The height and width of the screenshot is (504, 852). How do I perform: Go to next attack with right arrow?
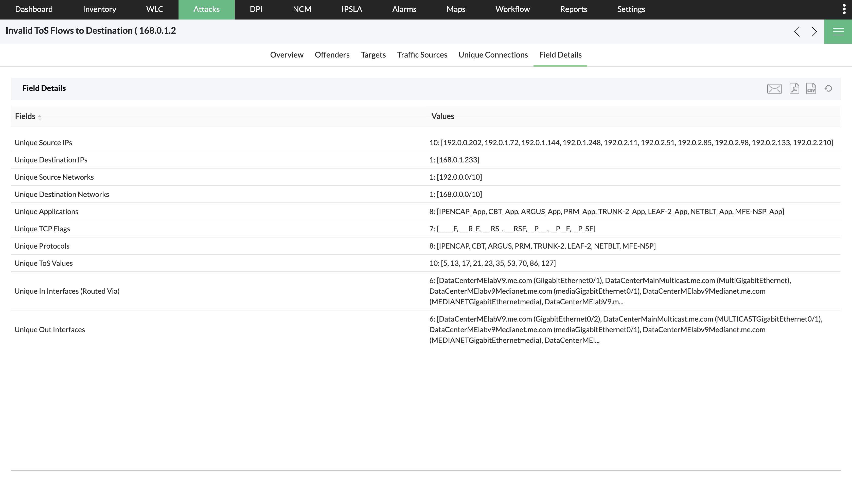pos(814,32)
